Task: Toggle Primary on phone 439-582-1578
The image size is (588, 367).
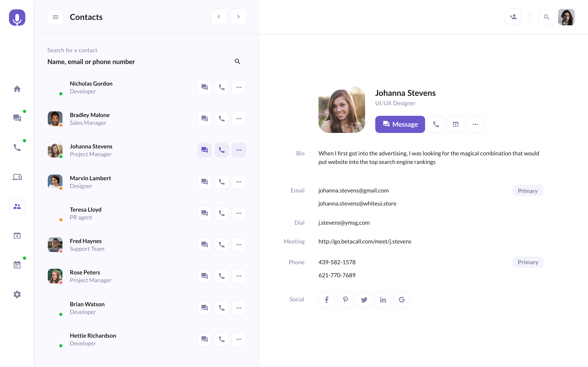Action: [528, 262]
